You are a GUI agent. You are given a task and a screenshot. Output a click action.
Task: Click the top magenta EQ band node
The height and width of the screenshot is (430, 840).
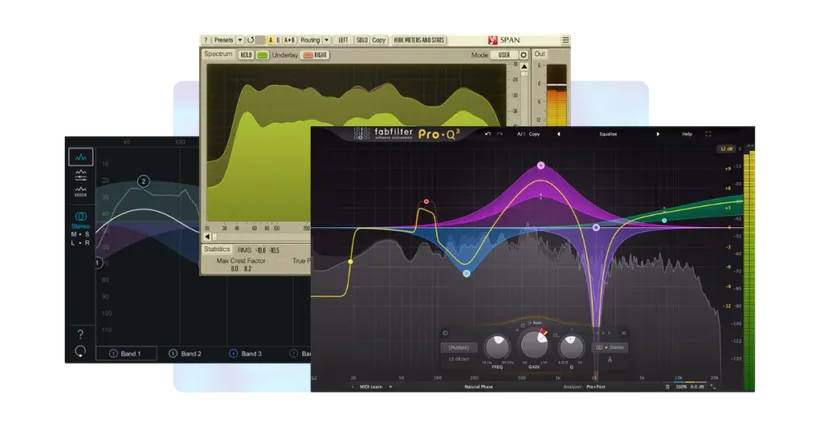(x=541, y=165)
